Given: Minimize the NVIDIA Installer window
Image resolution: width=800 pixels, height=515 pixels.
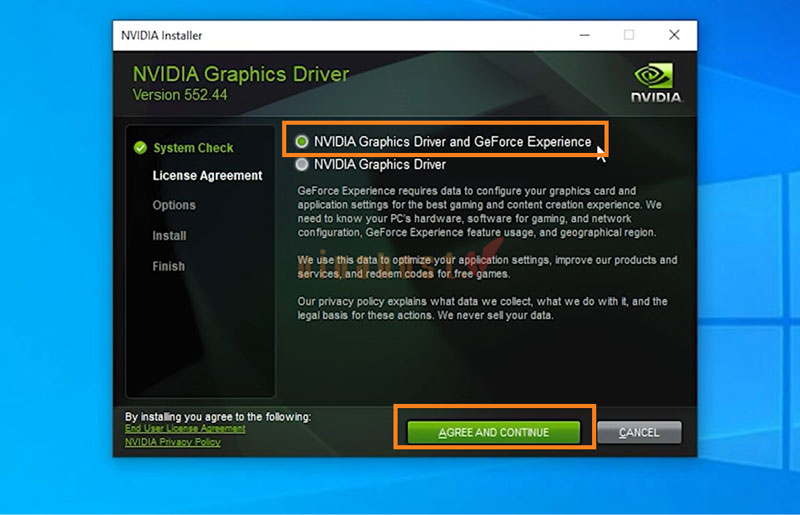Looking at the screenshot, I should [585, 35].
